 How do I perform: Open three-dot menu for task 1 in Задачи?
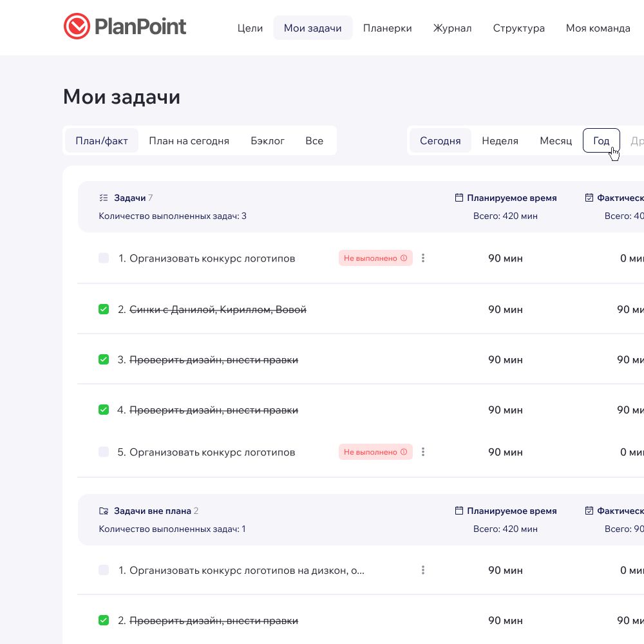423,258
